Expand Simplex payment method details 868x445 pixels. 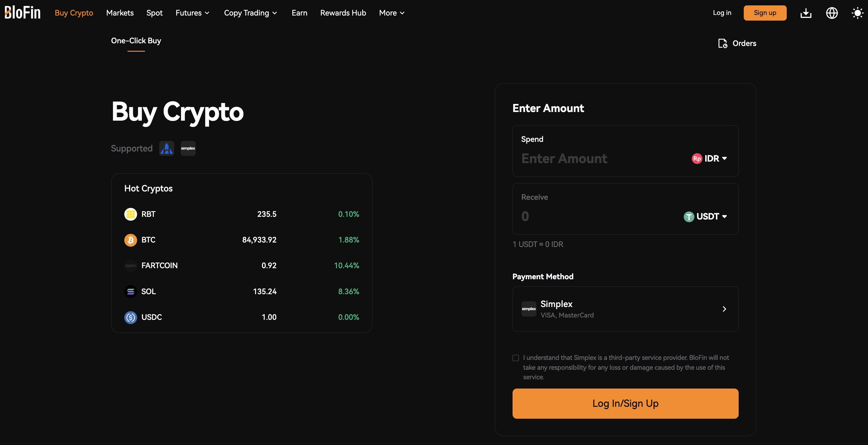tap(724, 309)
